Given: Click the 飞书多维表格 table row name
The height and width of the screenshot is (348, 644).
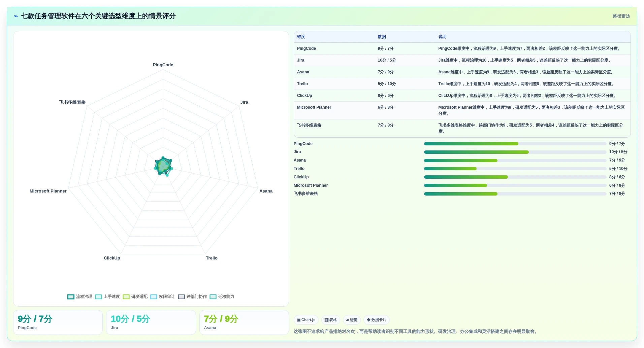Looking at the screenshot, I should 309,125.
